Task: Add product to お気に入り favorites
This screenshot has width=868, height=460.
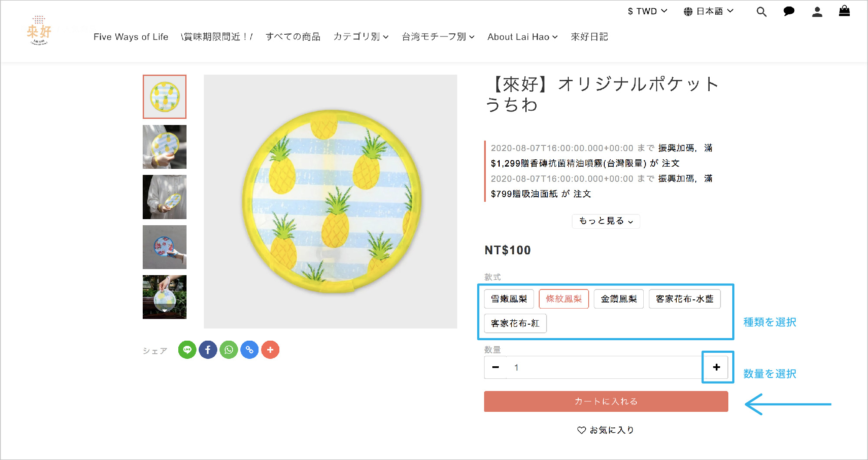Action: click(x=606, y=430)
